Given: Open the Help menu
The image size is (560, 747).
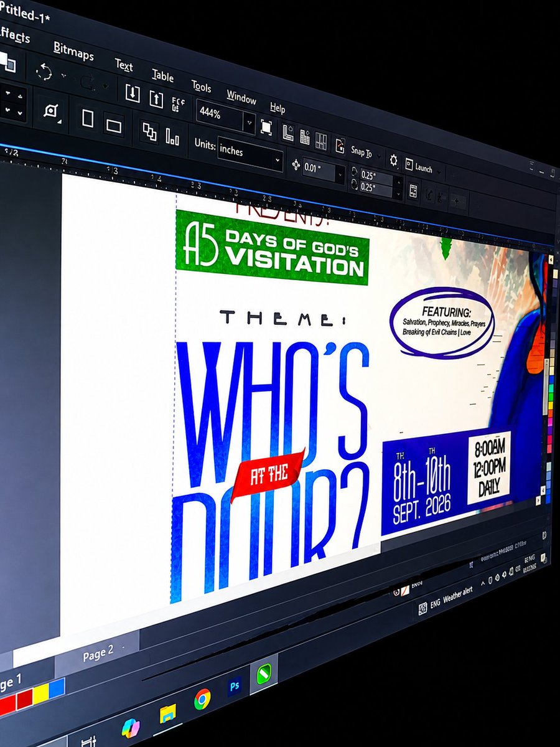Looking at the screenshot, I should point(278,108).
